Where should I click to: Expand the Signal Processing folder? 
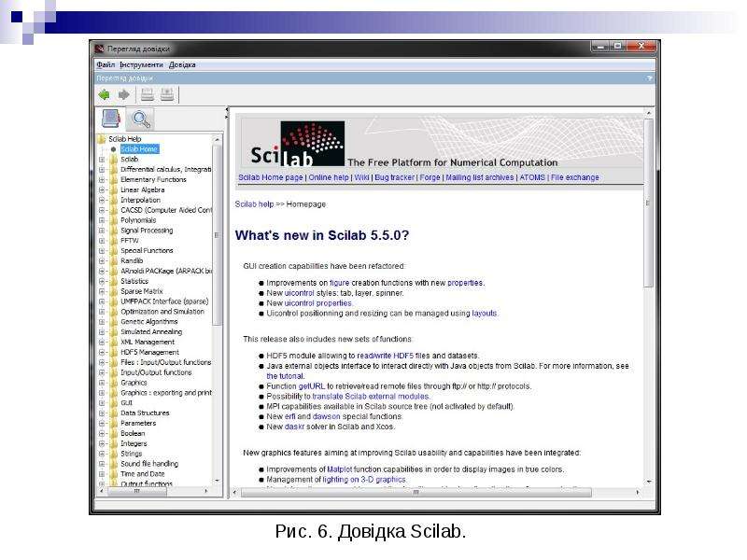coord(102,231)
